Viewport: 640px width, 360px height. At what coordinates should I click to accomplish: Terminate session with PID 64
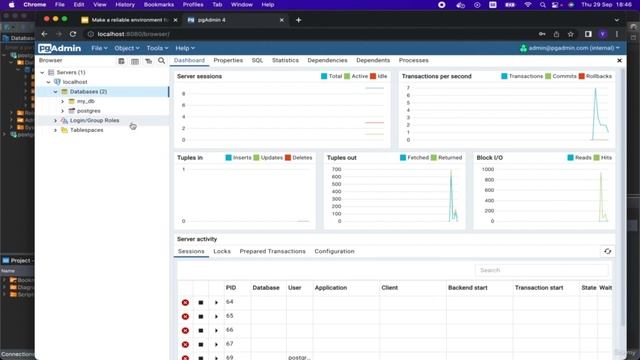click(x=185, y=302)
